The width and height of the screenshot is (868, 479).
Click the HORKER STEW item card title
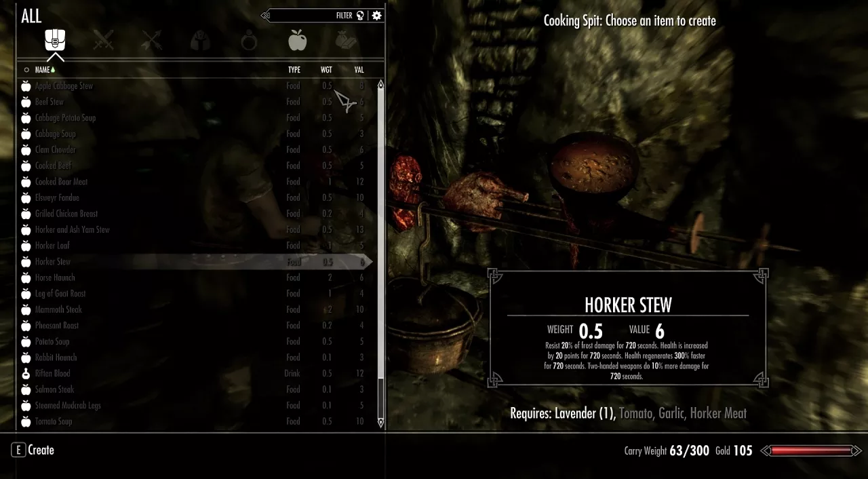(x=628, y=305)
